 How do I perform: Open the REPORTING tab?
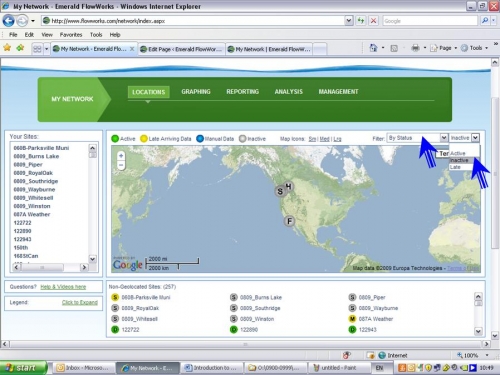pos(243,92)
